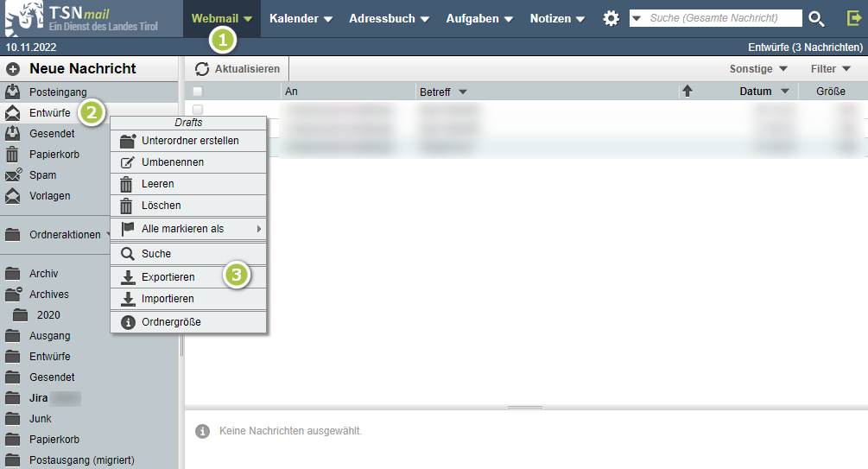Click the magnifier icon beside Suche
The image size is (868, 469).
pyautogui.click(x=128, y=254)
